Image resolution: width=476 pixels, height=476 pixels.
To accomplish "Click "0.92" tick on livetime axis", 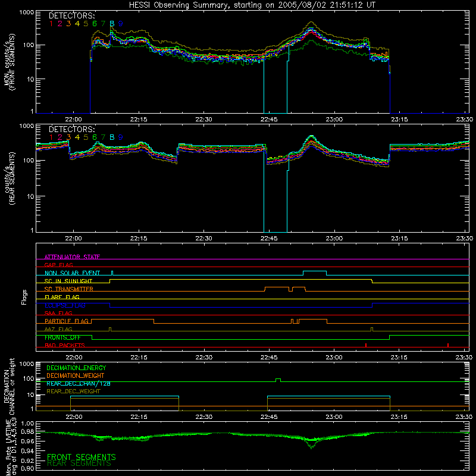I will 27,461.
